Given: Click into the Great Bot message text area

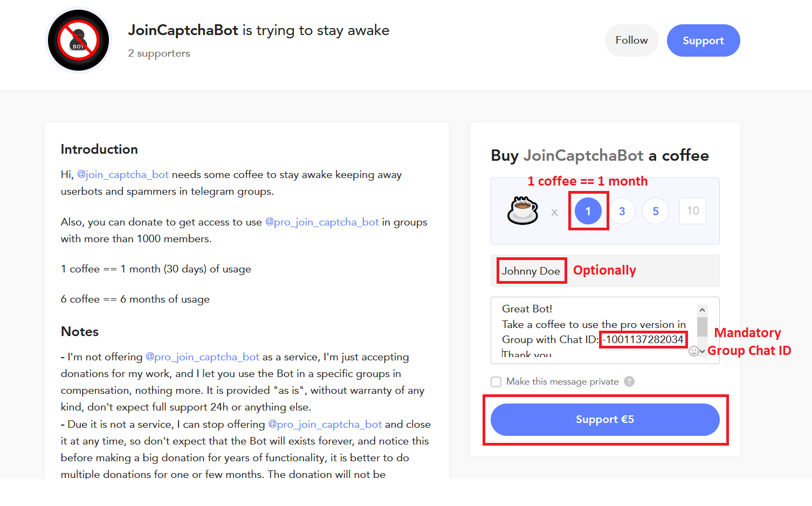Looking at the screenshot, I should pyautogui.click(x=593, y=324).
